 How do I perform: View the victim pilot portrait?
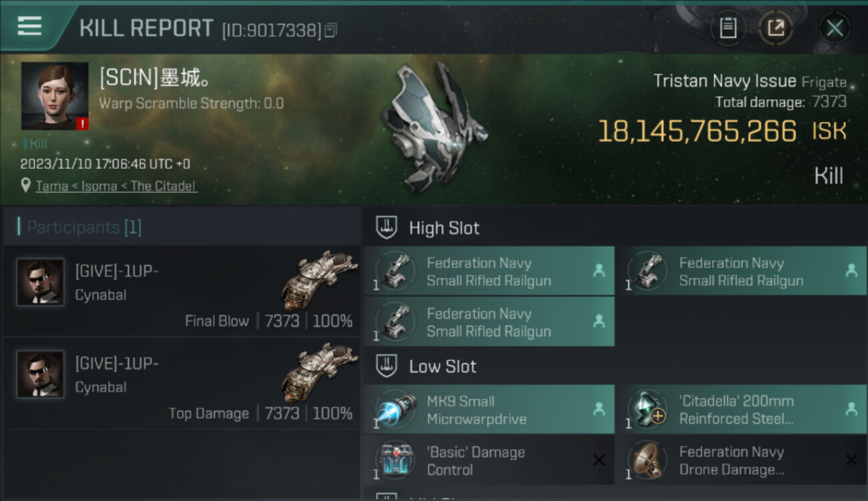click(55, 96)
